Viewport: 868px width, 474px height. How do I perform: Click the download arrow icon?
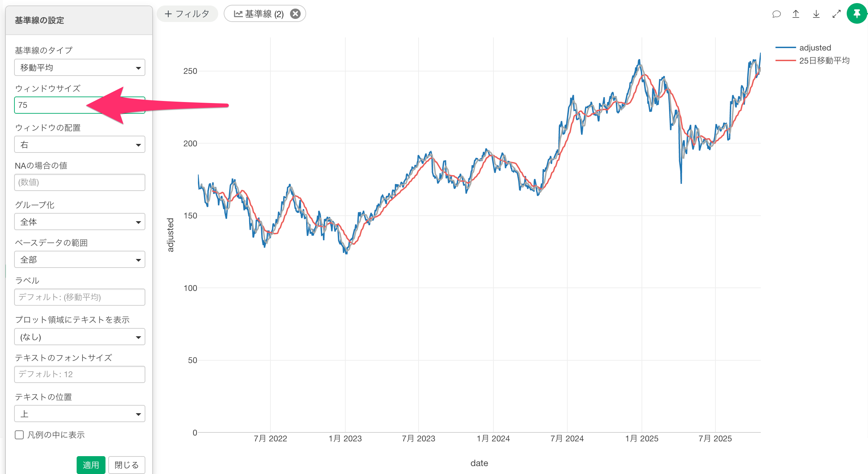tap(816, 14)
